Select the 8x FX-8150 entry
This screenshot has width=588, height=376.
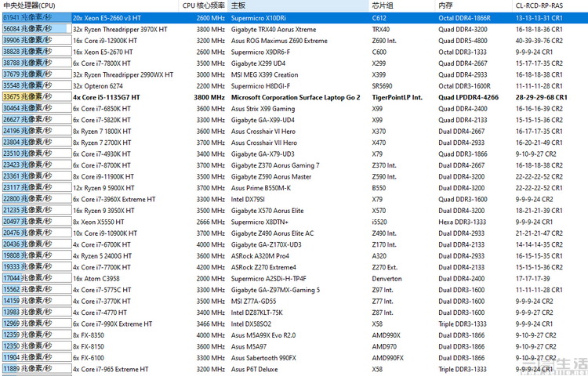[89, 346]
